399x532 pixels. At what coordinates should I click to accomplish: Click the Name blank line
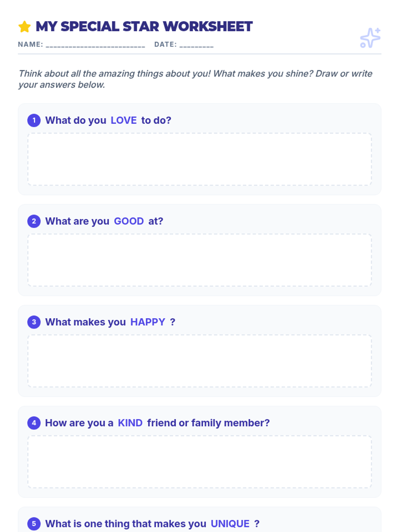[95, 45]
